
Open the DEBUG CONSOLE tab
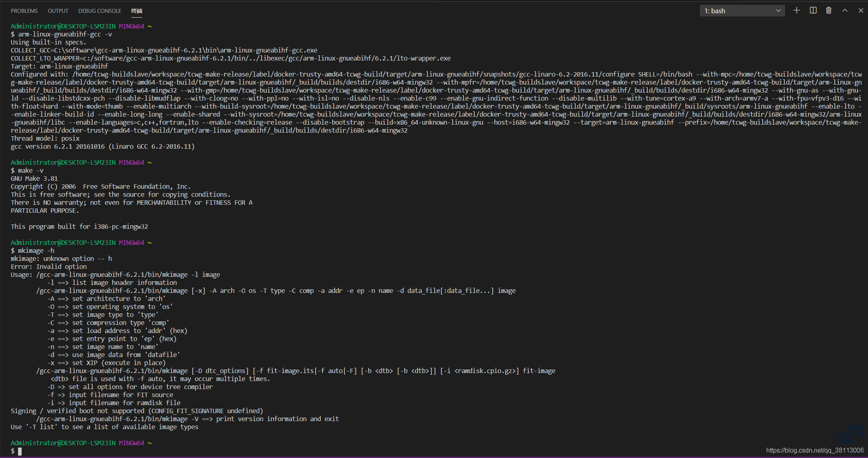pos(100,11)
